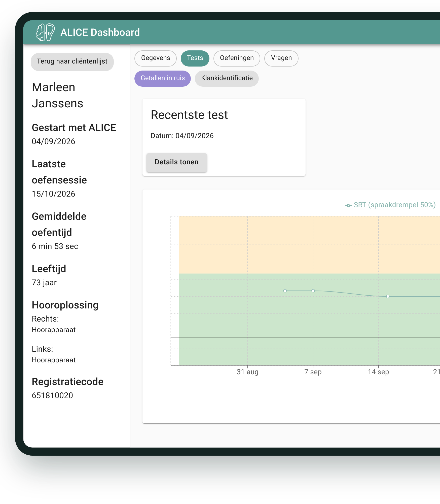The image size is (440, 504).
Task: Click the 6 min 53 sec value
Action: tap(55, 246)
